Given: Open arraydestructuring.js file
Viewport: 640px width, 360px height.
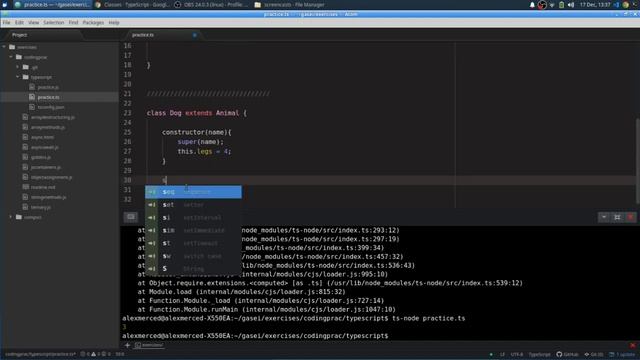Looking at the screenshot, I should click(53, 117).
